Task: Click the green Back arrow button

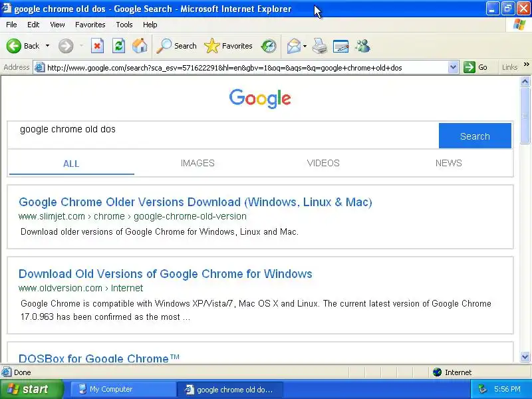Action: pyautogui.click(x=14, y=46)
